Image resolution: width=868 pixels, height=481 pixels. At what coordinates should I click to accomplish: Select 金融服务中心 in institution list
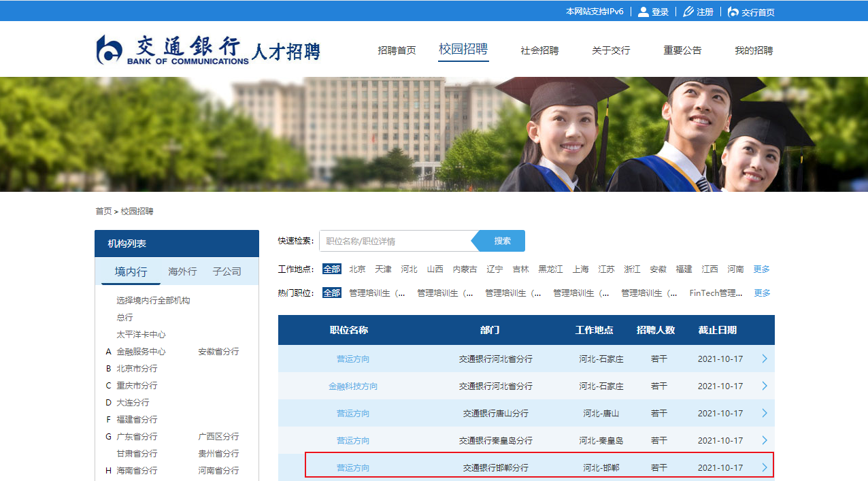click(x=141, y=352)
